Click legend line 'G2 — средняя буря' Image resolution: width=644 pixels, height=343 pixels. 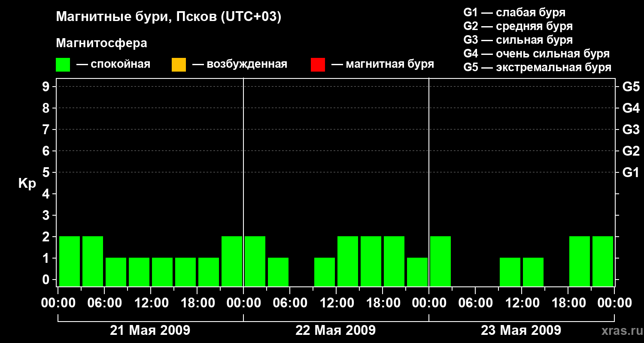point(518,26)
